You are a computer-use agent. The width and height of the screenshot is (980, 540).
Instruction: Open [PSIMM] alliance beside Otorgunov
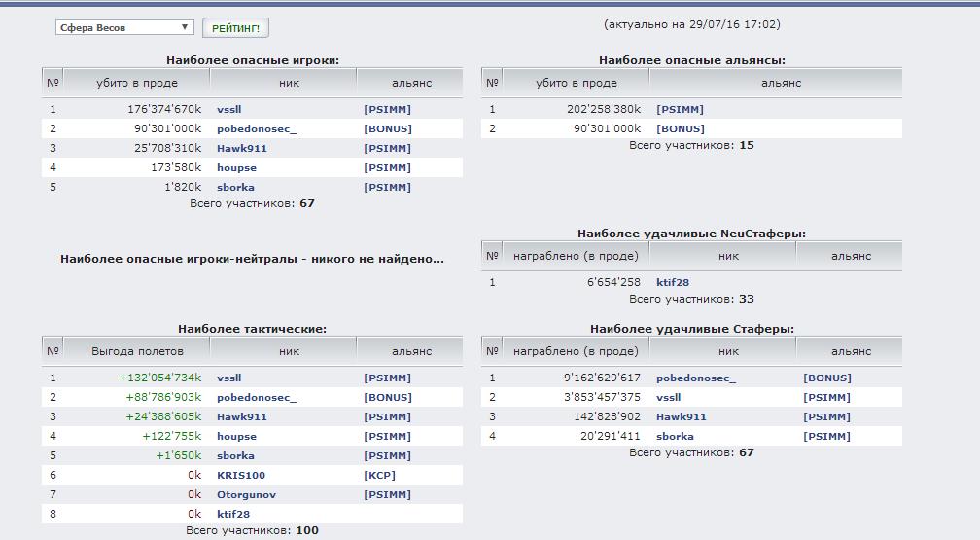[387, 495]
